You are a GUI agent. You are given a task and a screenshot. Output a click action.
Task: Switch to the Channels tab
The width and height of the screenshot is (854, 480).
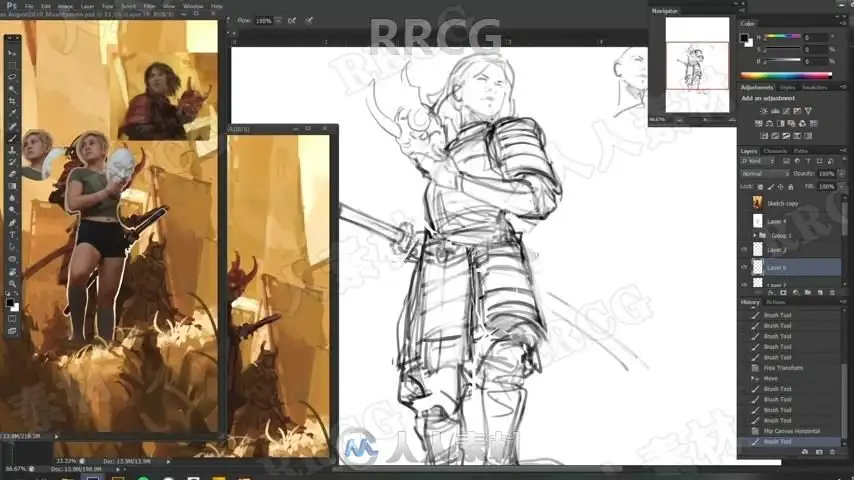[775, 151]
